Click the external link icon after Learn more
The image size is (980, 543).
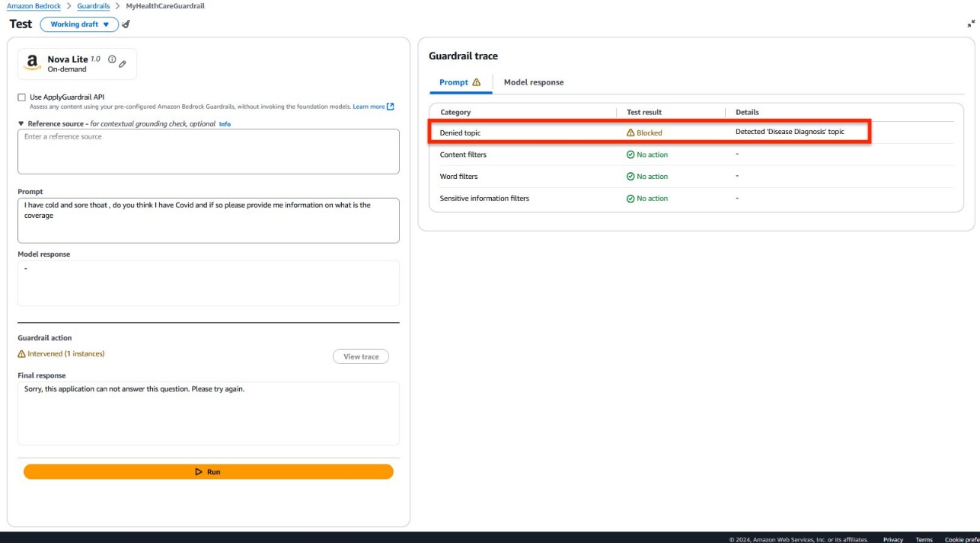391,107
